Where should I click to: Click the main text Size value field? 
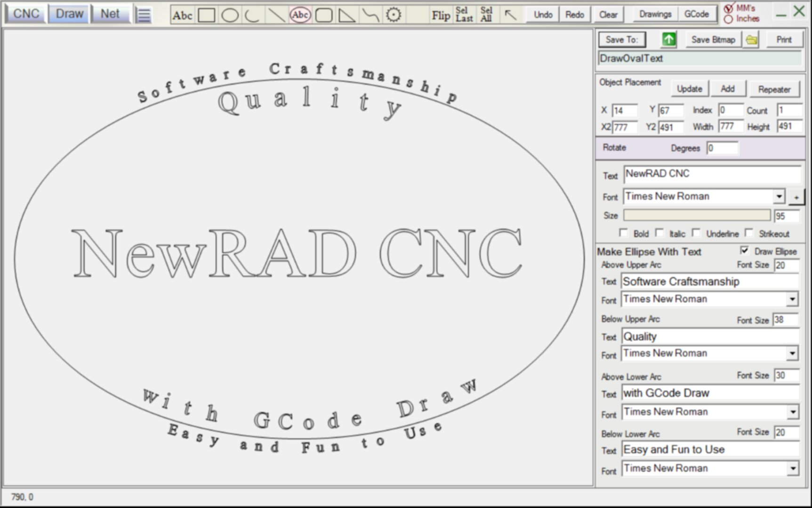[x=787, y=216]
